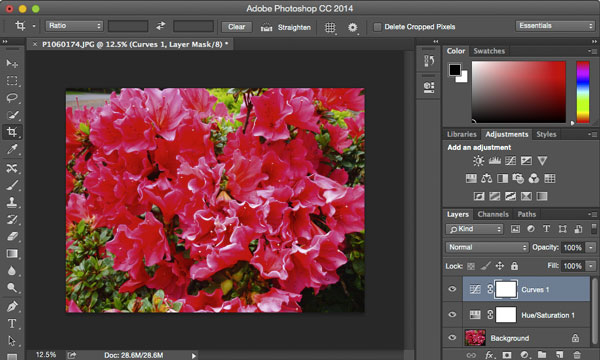Image resolution: width=600 pixels, height=360 pixels.
Task: Add an Invert adjustment
Action: (479, 196)
